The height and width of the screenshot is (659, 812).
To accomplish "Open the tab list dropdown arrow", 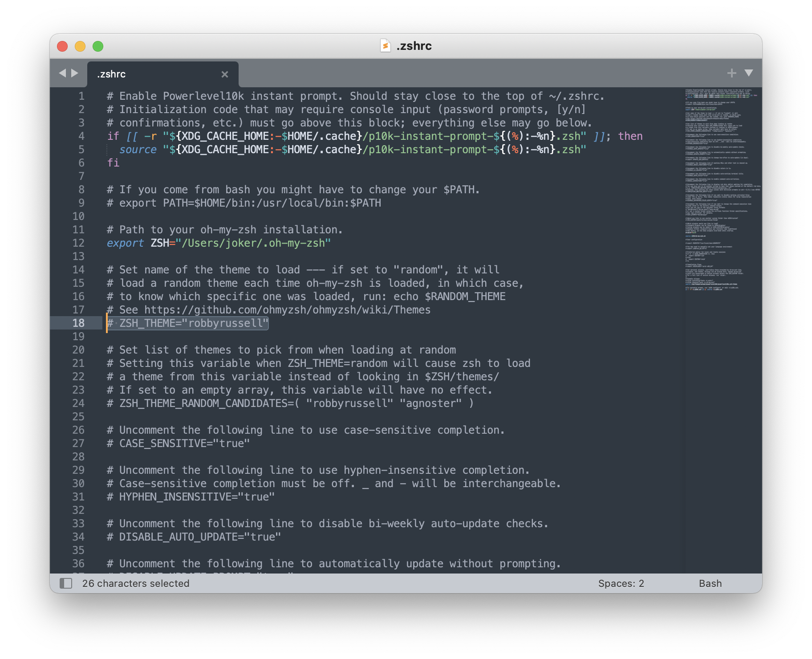I will 749,73.
